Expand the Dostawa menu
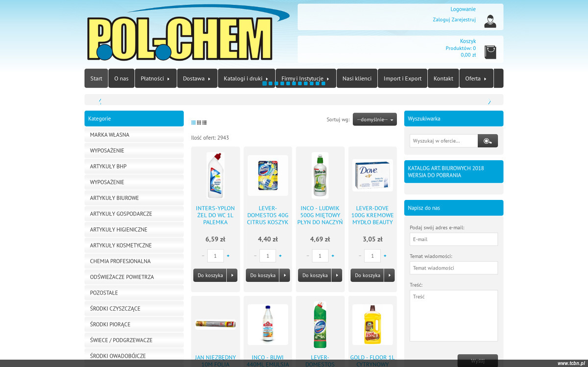 [197, 78]
